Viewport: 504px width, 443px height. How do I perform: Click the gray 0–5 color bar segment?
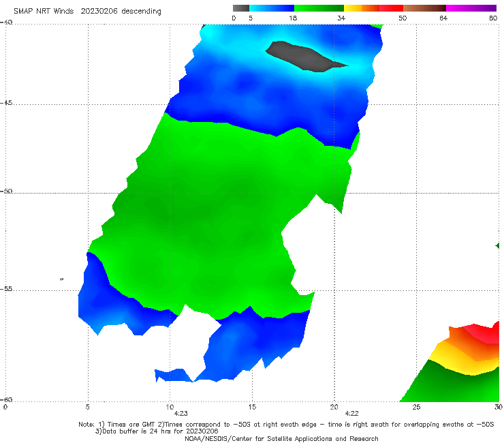coord(240,8)
